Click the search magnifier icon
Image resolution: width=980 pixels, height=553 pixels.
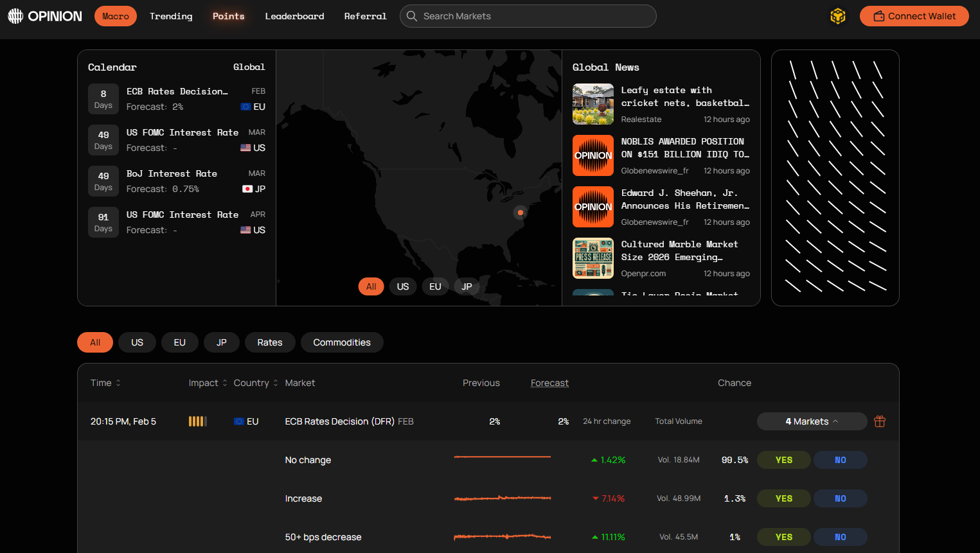tap(412, 16)
